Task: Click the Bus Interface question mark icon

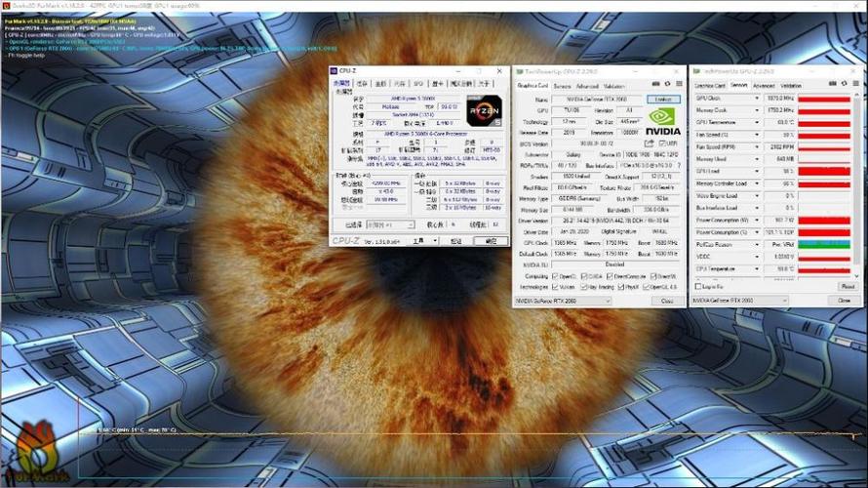Action: tap(679, 166)
